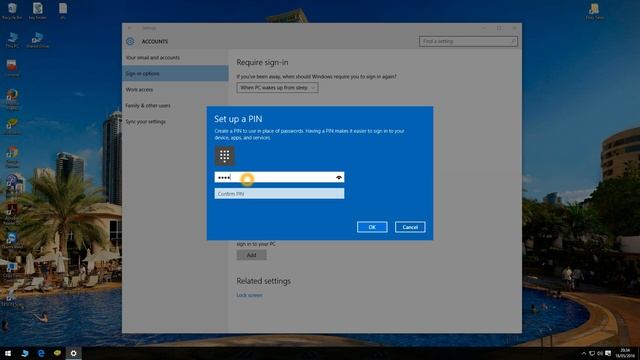Open the network tray icon

click(x=592, y=353)
